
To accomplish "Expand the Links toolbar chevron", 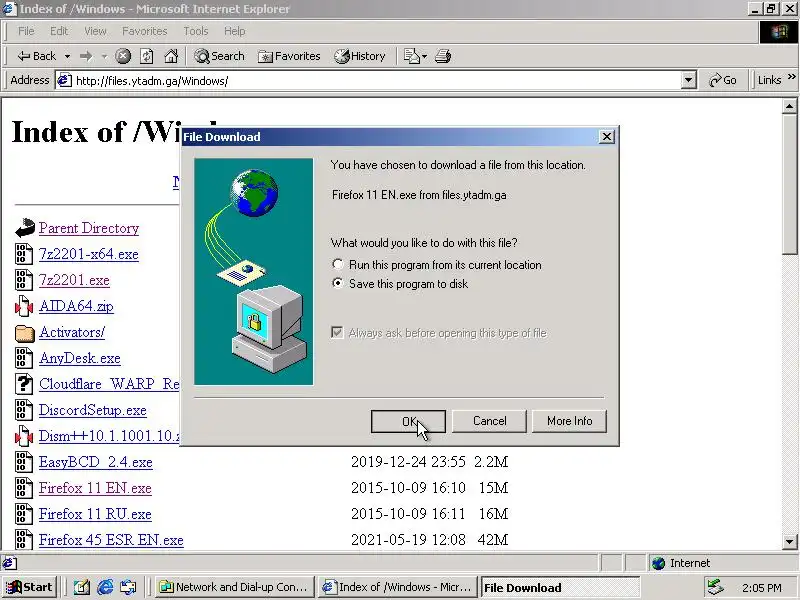I will [x=791, y=77].
